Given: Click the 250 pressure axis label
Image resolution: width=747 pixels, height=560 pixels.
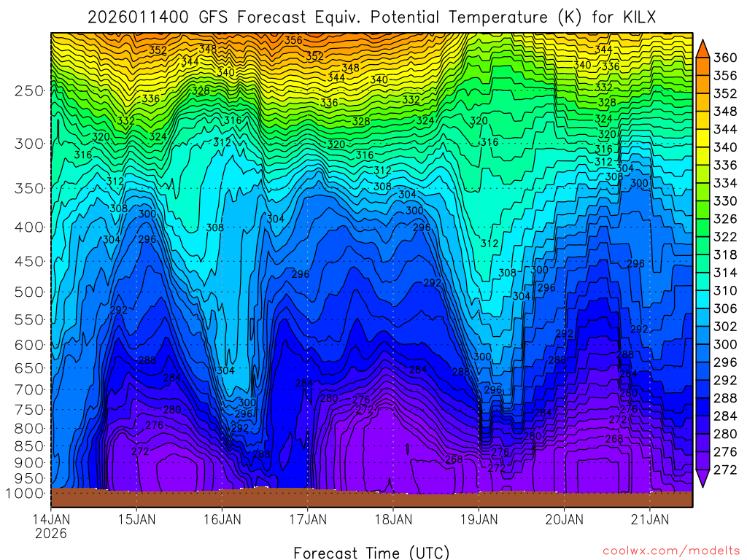Looking at the screenshot, I should point(29,90).
